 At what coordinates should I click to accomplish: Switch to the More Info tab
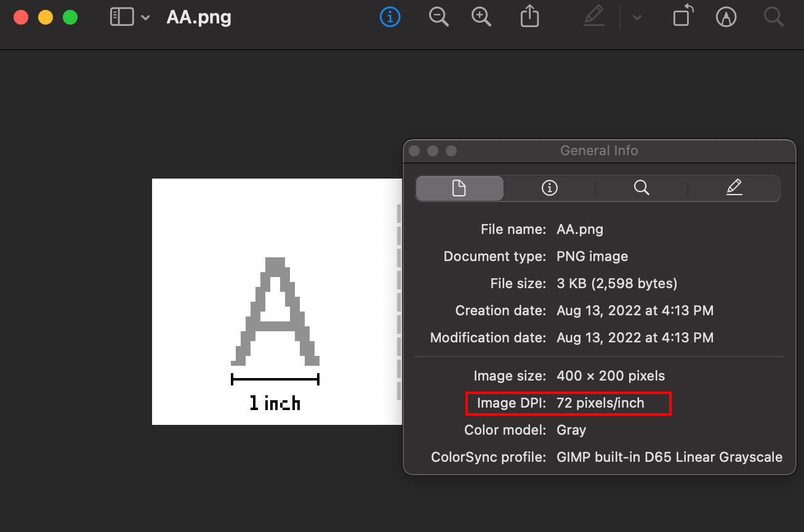(x=549, y=188)
